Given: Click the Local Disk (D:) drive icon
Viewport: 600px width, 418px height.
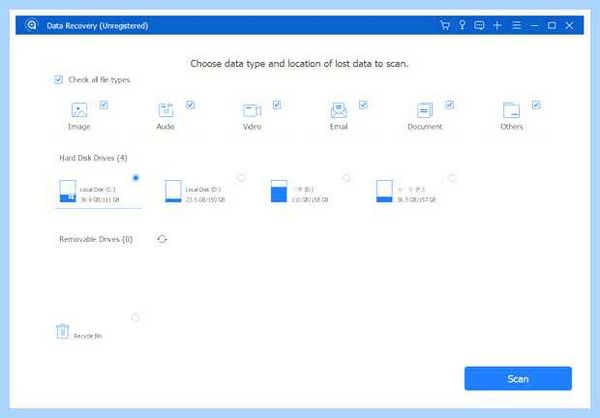Looking at the screenshot, I should (173, 191).
